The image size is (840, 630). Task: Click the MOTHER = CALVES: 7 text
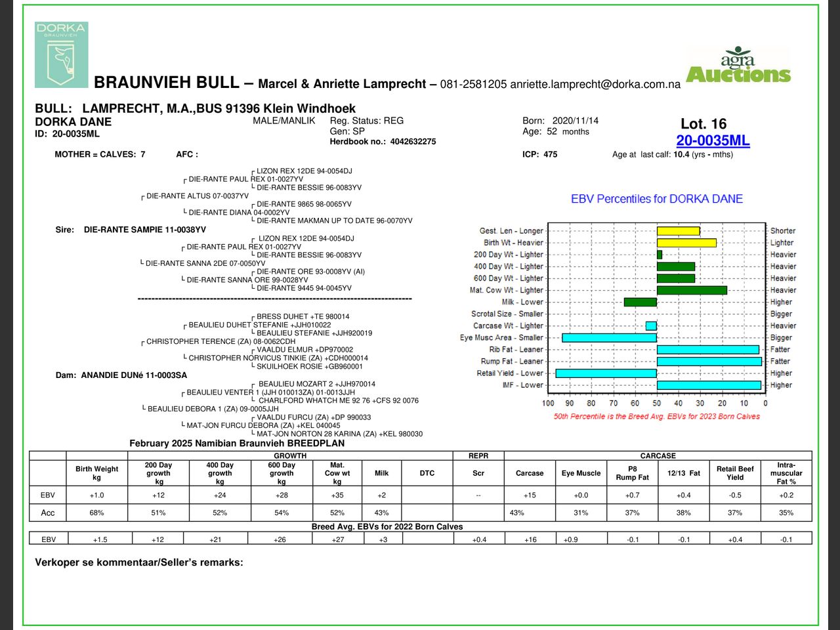pos(100,155)
